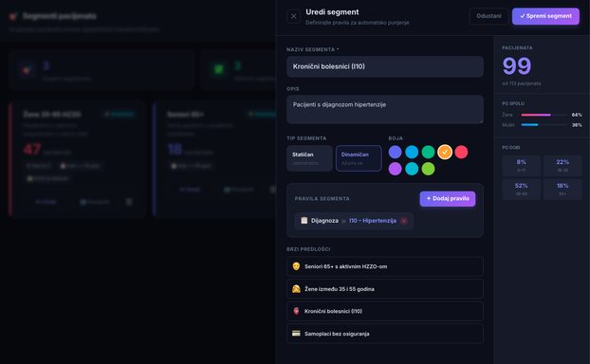Choose the lime green color swatch
This screenshot has width=590, height=364.
click(428, 169)
